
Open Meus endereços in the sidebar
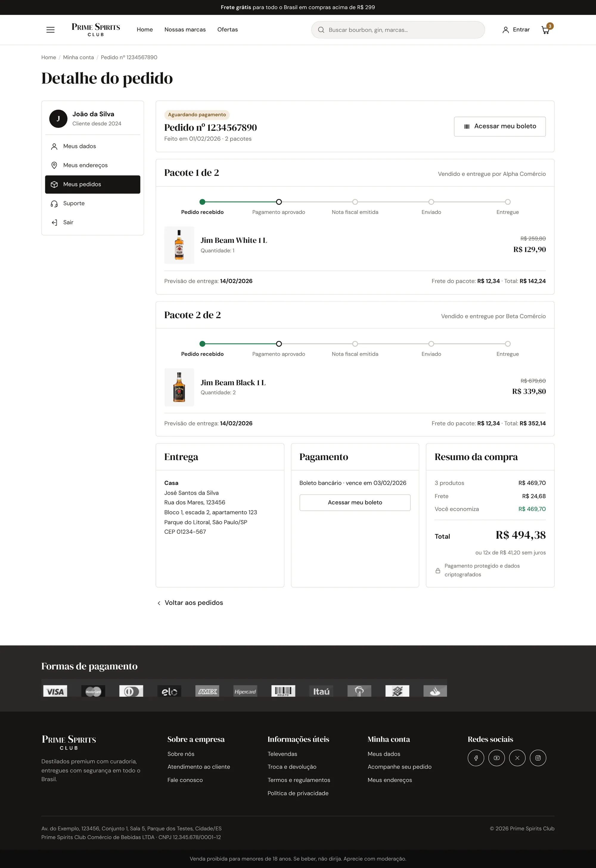[93, 165]
